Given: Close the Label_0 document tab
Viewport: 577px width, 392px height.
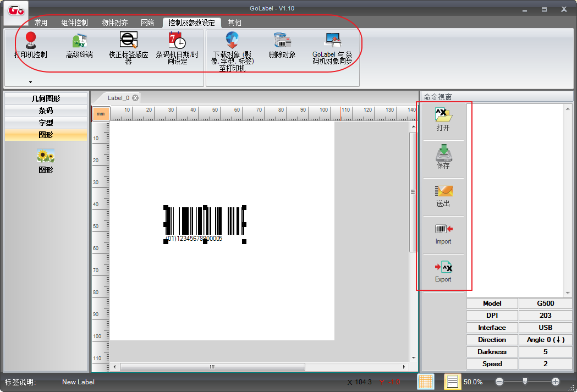Looking at the screenshot, I should [135, 98].
